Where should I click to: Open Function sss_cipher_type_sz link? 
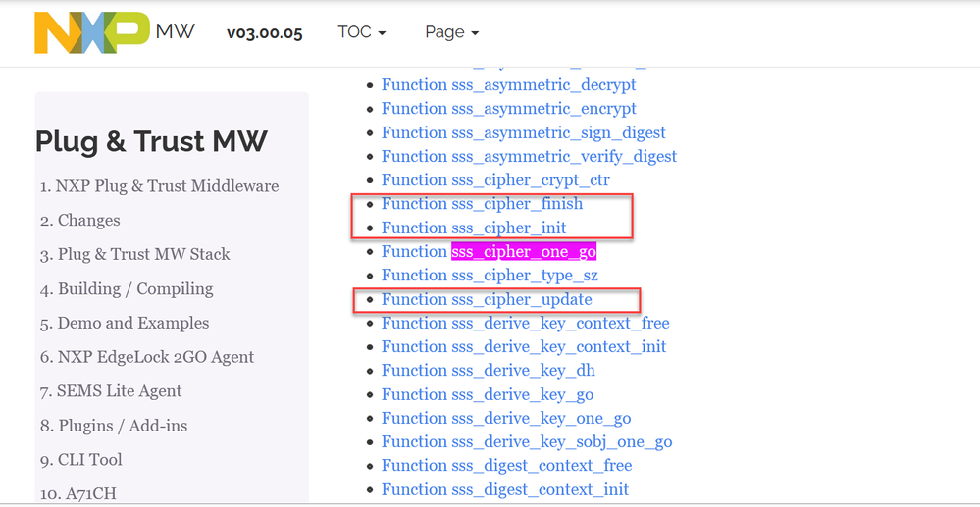tap(490, 275)
